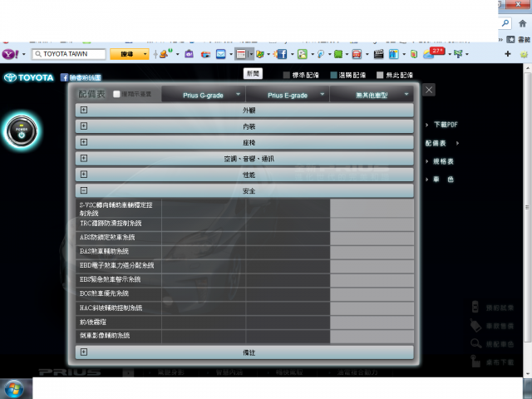Expand the 座椅 section
This screenshot has height=399, width=532.
(244, 142)
